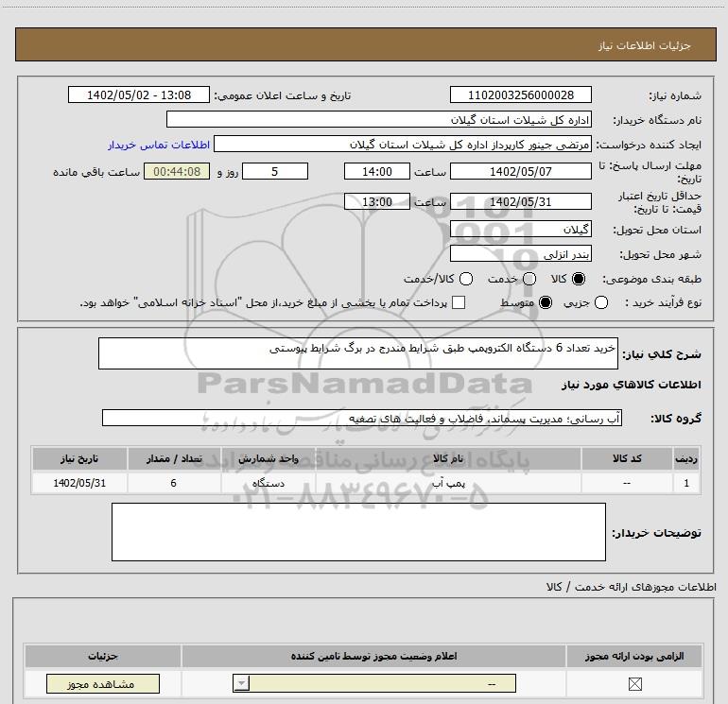
Task: Click the مشاهده مجوز button
Action: pyautogui.click(x=103, y=683)
